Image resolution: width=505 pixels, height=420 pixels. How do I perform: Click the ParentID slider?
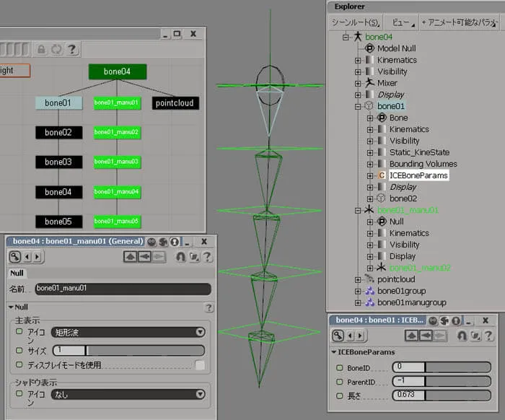(x=442, y=381)
